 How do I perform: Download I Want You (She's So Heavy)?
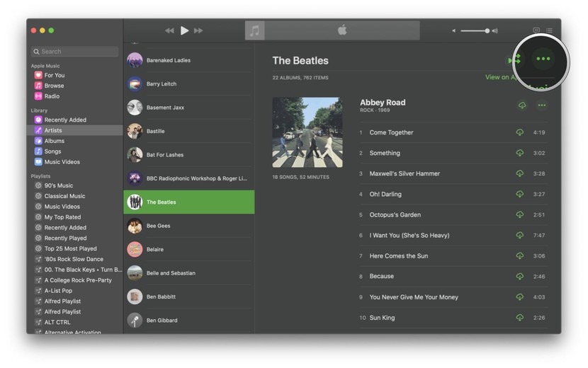coord(519,236)
